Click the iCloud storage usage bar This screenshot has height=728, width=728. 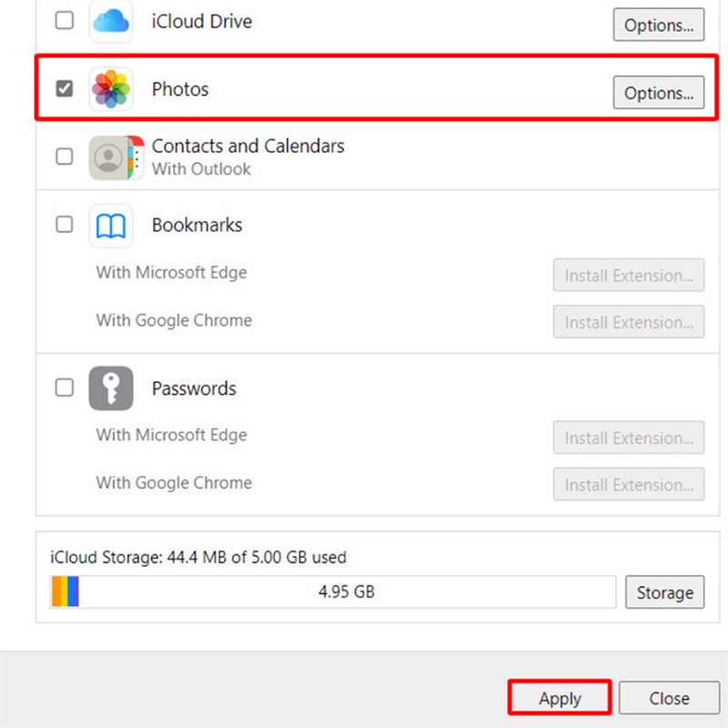pyautogui.click(x=334, y=591)
